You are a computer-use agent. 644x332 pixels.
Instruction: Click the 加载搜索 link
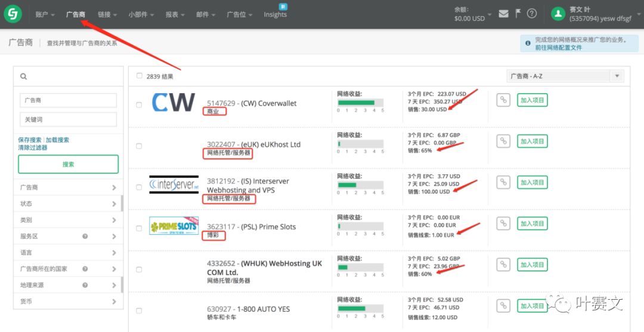(x=57, y=140)
